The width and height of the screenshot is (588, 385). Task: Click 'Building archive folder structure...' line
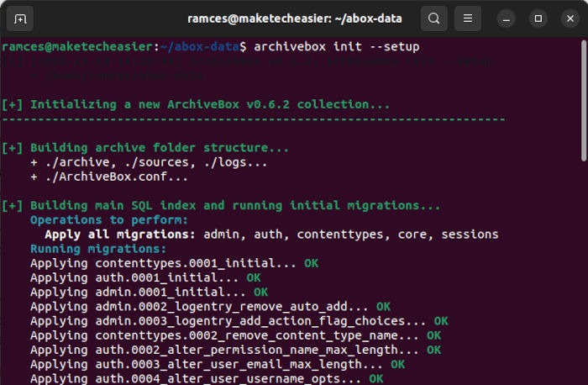[x=145, y=148]
